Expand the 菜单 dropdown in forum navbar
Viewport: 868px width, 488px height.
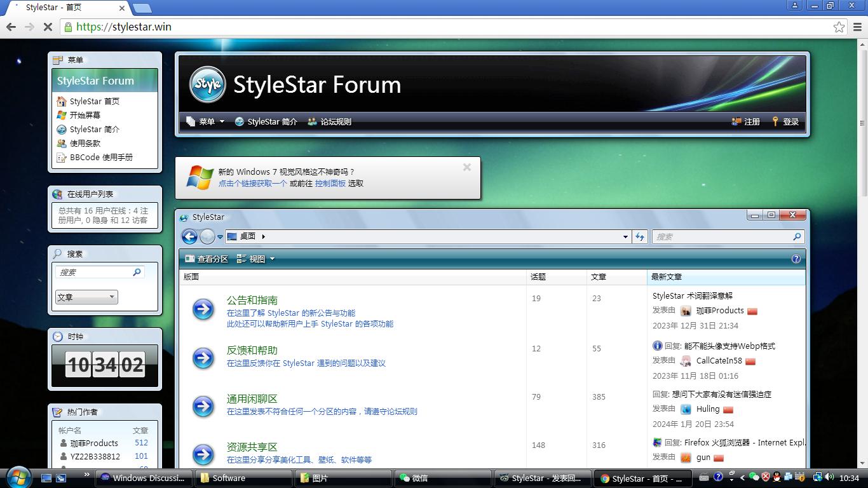[x=205, y=121]
